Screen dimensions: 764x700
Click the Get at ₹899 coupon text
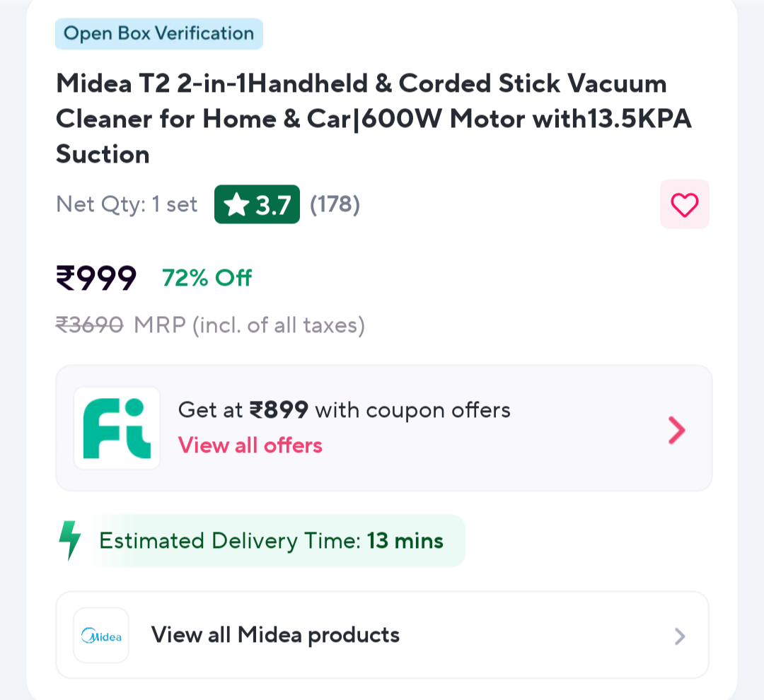344,410
